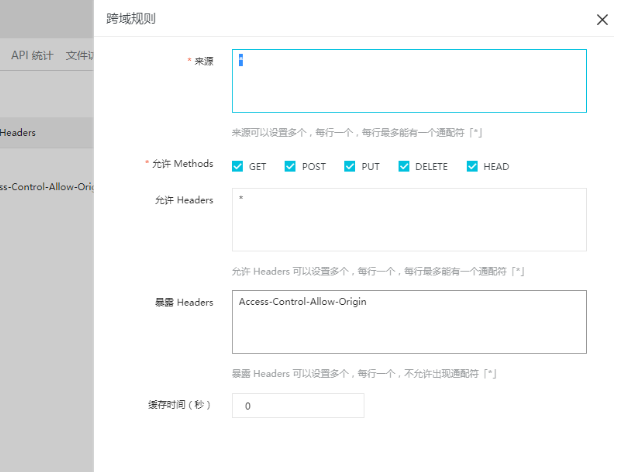Select the Headers row in background panel

47,133
